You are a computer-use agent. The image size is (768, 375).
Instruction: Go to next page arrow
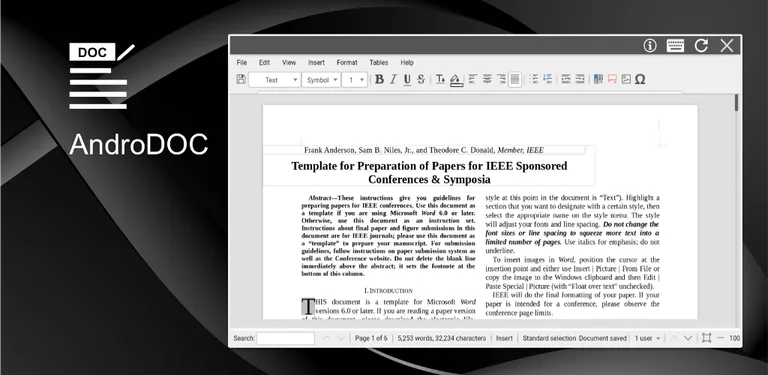click(x=688, y=338)
